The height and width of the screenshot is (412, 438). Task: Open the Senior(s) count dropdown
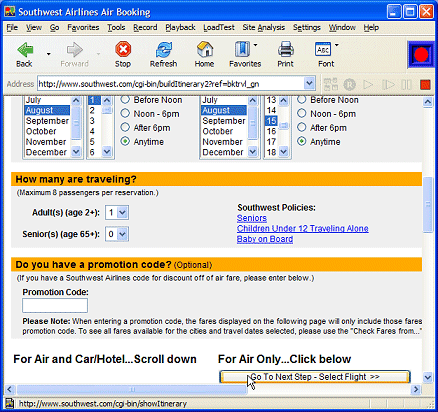point(117,234)
